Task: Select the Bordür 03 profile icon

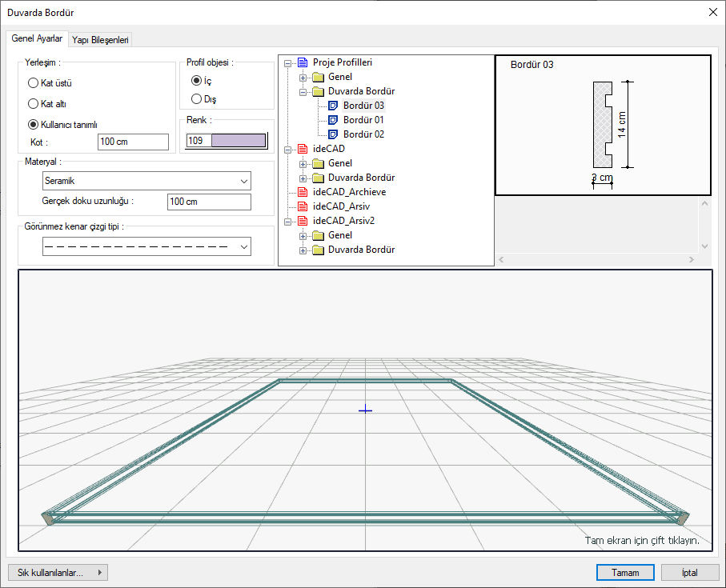Action: tap(334, 106)
